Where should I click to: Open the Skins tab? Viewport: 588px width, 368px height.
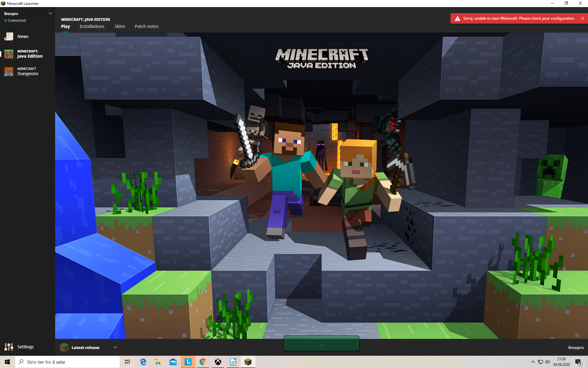pos(119,26)
